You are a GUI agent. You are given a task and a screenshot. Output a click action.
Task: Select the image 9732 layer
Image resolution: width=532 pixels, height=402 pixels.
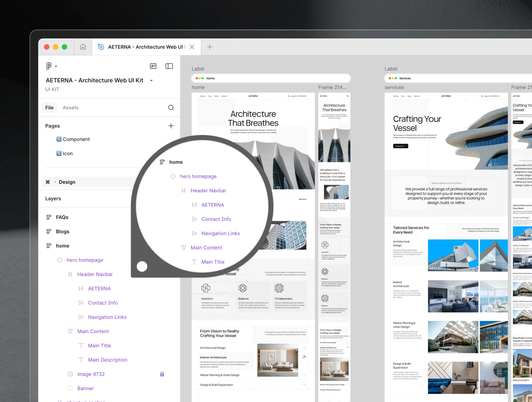(x=91, y=374)
